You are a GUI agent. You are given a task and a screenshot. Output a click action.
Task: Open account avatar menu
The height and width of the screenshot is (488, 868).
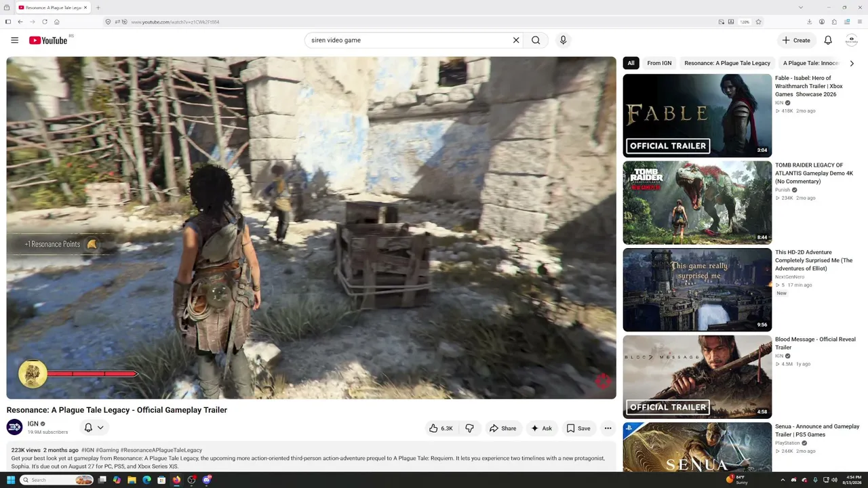[x=852, y=40]
